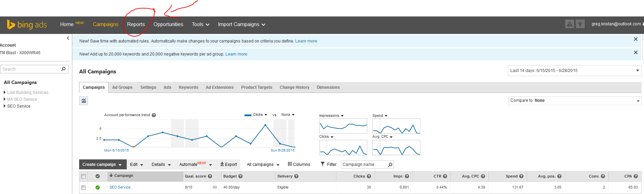Screen dimensions: 644x194
Task: Check the SEO Service row checkbox
Action: [x=83, y=187]
